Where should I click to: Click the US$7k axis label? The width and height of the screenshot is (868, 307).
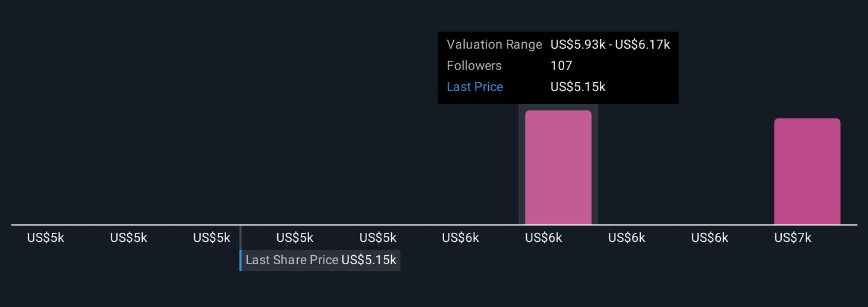click(793, 238)
